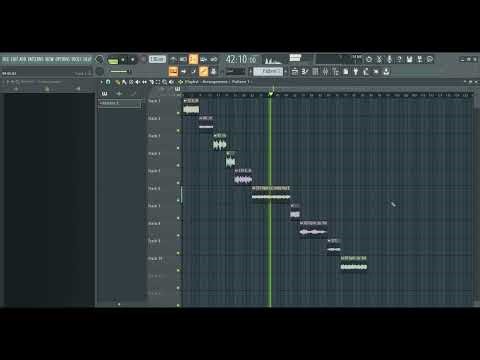
Task: Click the Track 4 header label
Action: point(154,154)
